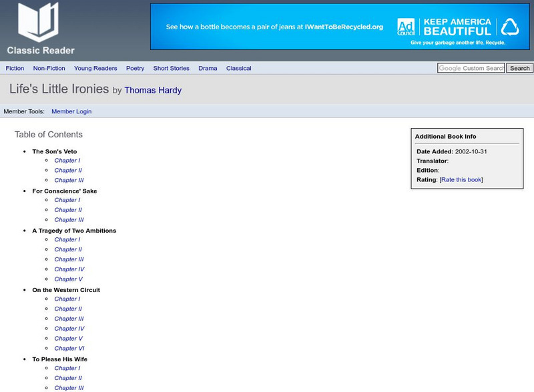Open To Please His Wife Chapter III
The image size is (534, 392).
69,387
